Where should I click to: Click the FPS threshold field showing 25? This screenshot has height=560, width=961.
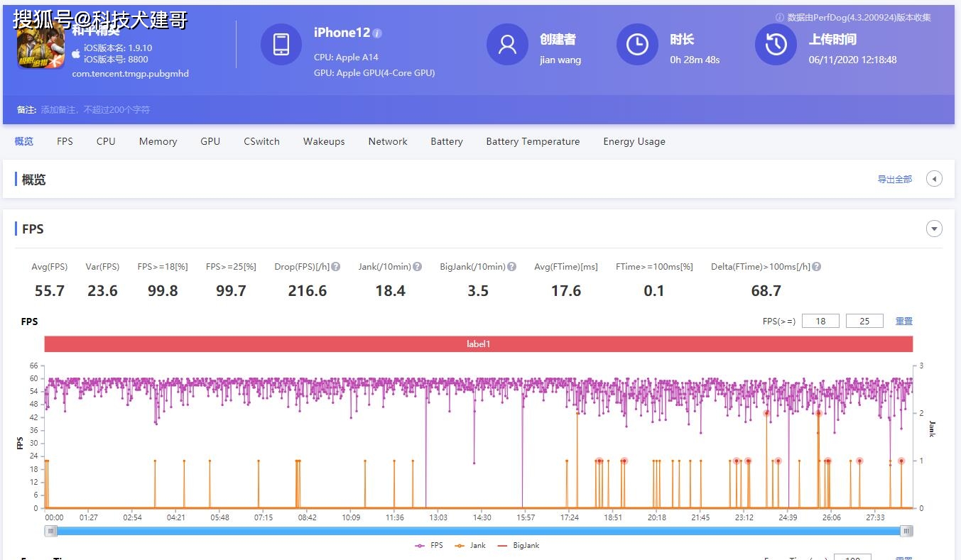pos(864,321)
